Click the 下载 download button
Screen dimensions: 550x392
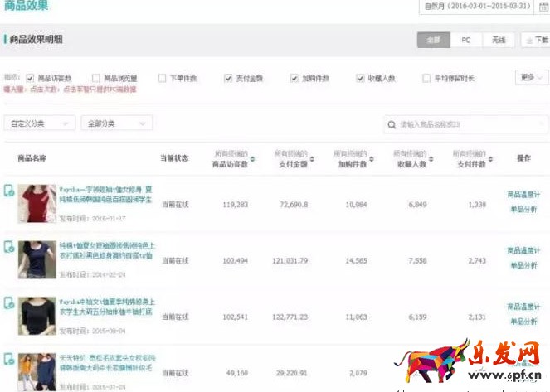click(535, 40)
